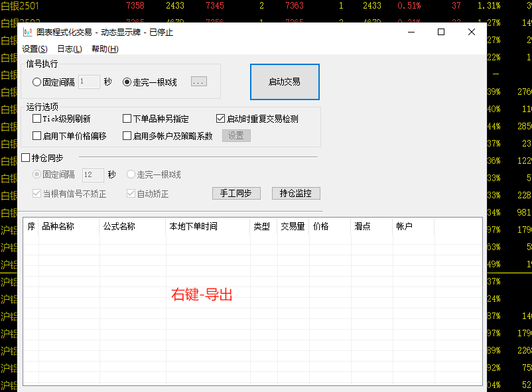Click the 序 column header
The image size is (532, 392).
pyautogui.click(x=31, y=226)
